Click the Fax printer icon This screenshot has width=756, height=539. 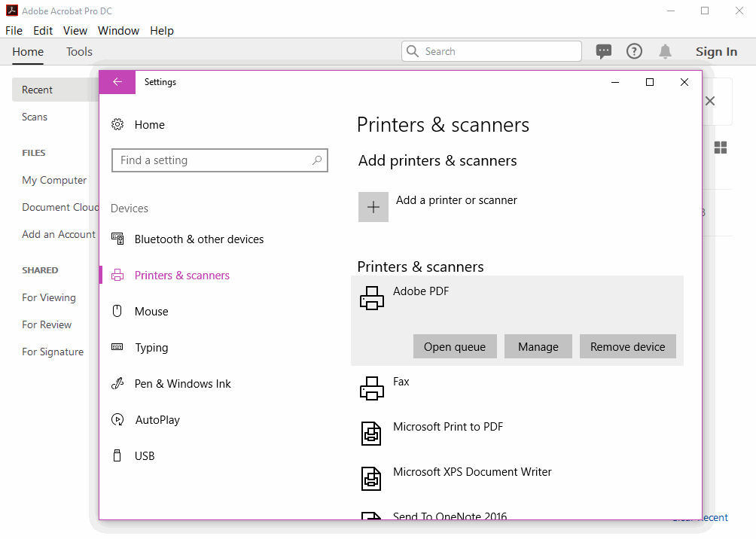372,388
